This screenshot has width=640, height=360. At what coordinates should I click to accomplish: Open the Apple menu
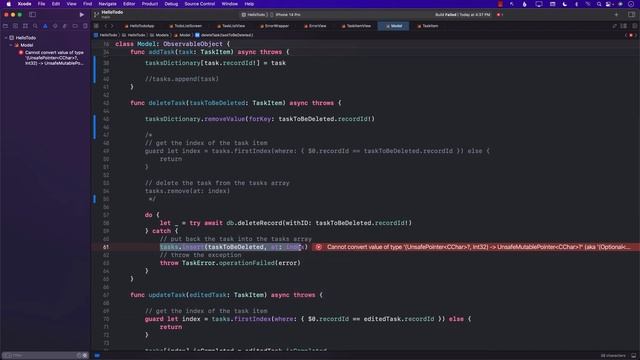coord(9,4)
